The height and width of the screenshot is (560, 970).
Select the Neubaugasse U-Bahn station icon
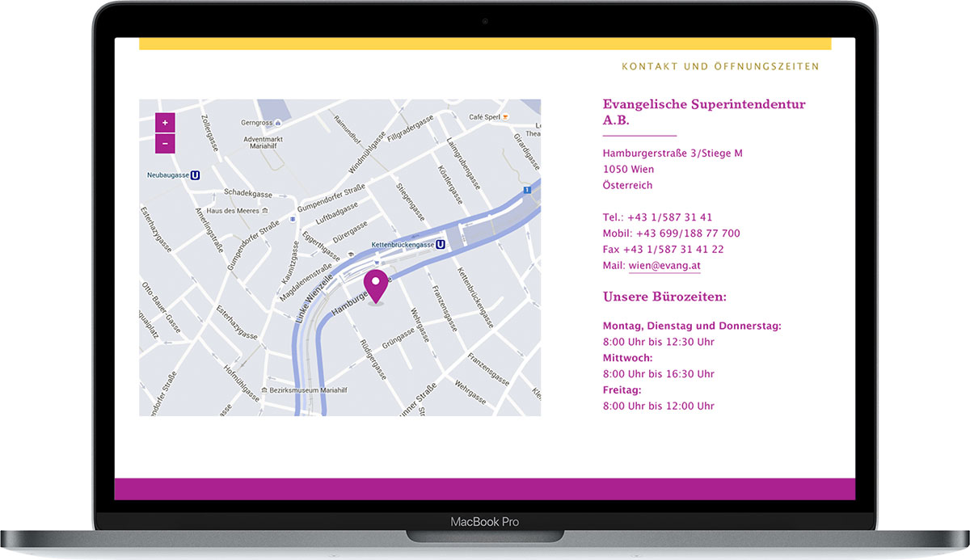[196, 175]
